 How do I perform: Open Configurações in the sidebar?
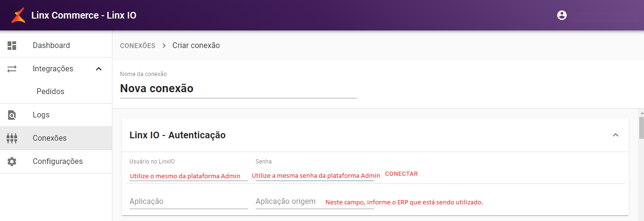(56, 162)
